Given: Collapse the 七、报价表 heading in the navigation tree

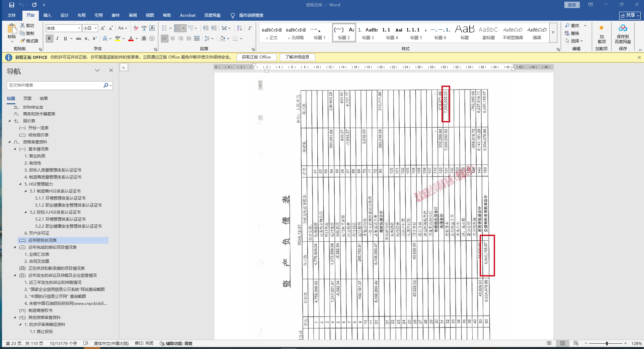Looking at the screenshot, I should [x=9, y=121].
